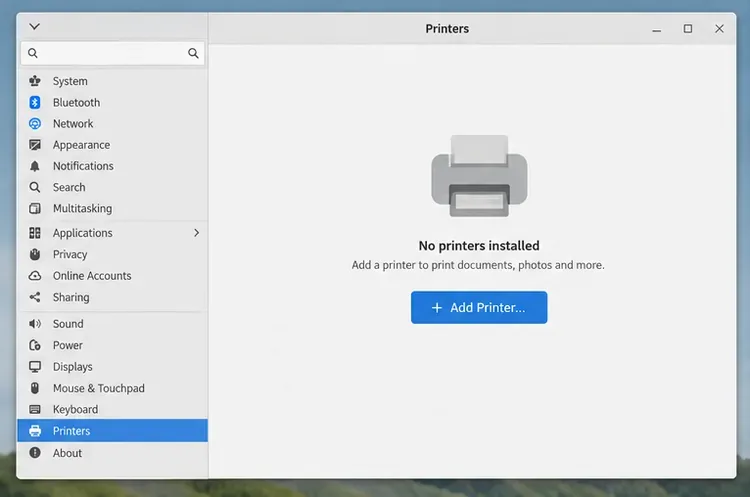The width and height of the screenshot is (750, 497).
Task: Open Power settings
Action: [67, 345]
